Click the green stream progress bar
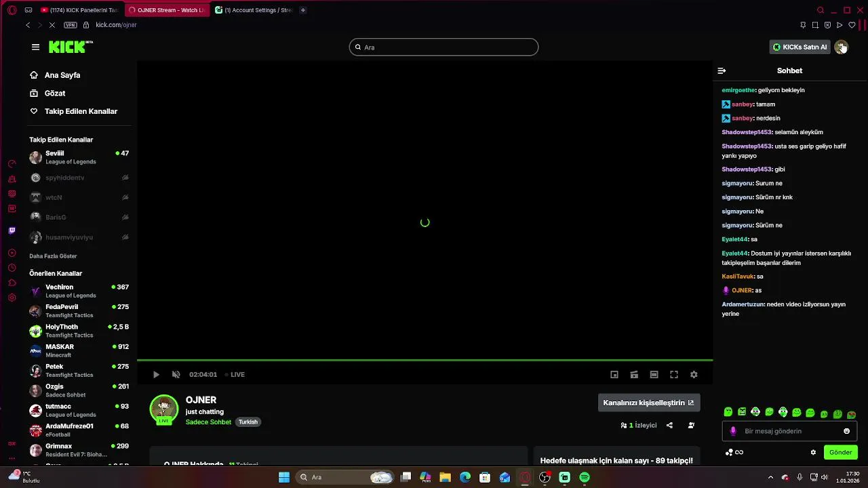This screenshot has width=868, height=488. point(425,360)
